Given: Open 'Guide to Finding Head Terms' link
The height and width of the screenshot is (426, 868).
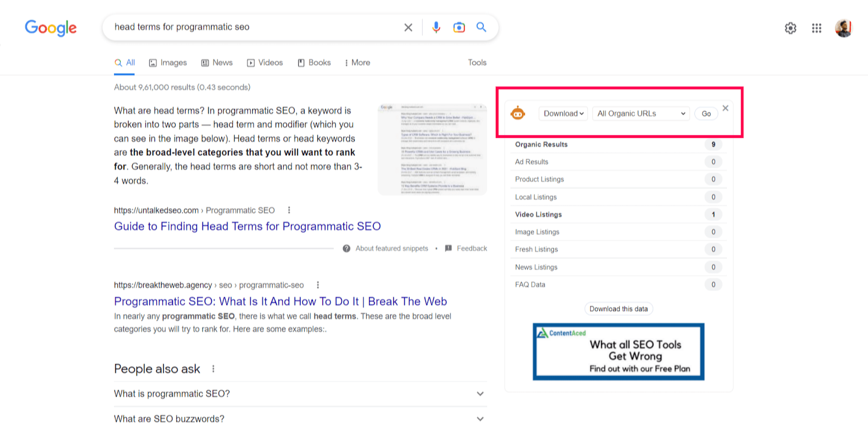Looking at the screenshot, I should [247, 226].
